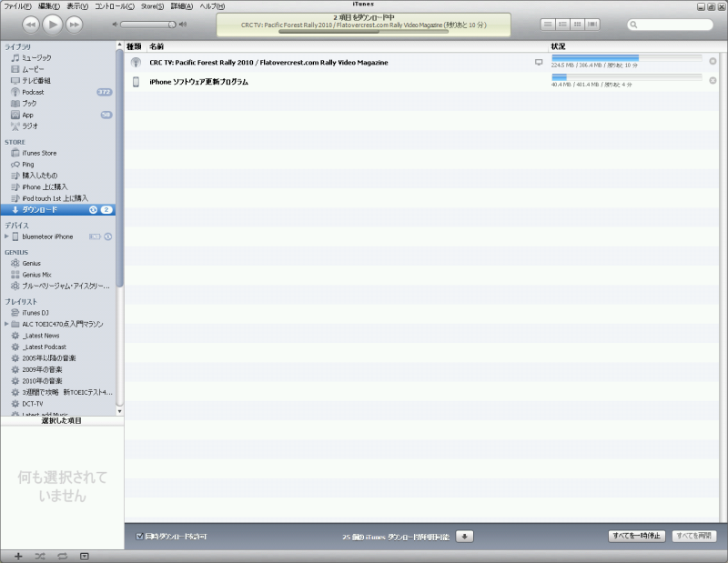This screenshot has width=728, height=563.
Task: Click the sidebar scroll down arrow
Action: point(120,411)
